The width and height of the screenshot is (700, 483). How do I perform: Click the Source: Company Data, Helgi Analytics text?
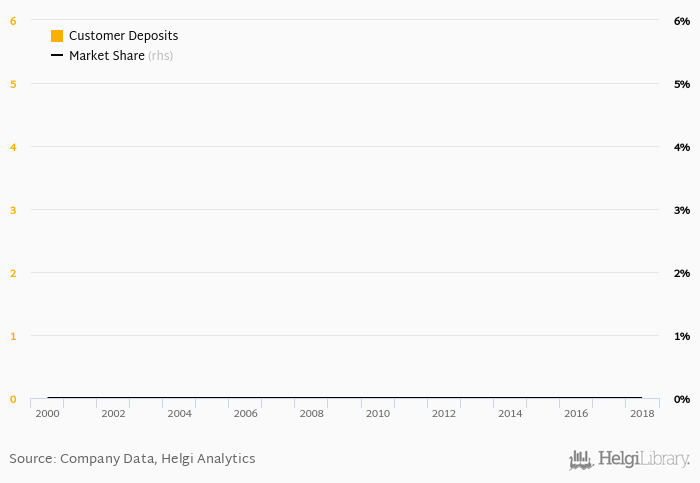[132, 458]
